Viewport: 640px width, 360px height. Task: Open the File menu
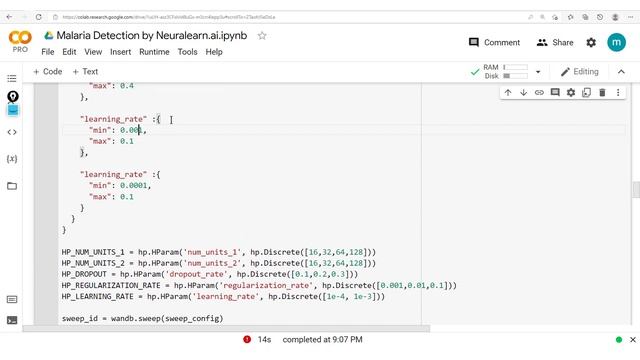(48, 52)
